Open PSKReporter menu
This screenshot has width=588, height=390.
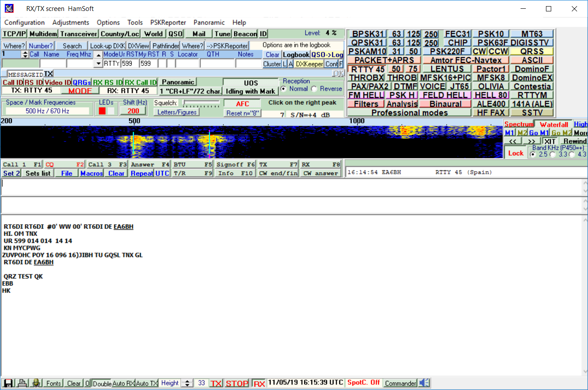168,22
